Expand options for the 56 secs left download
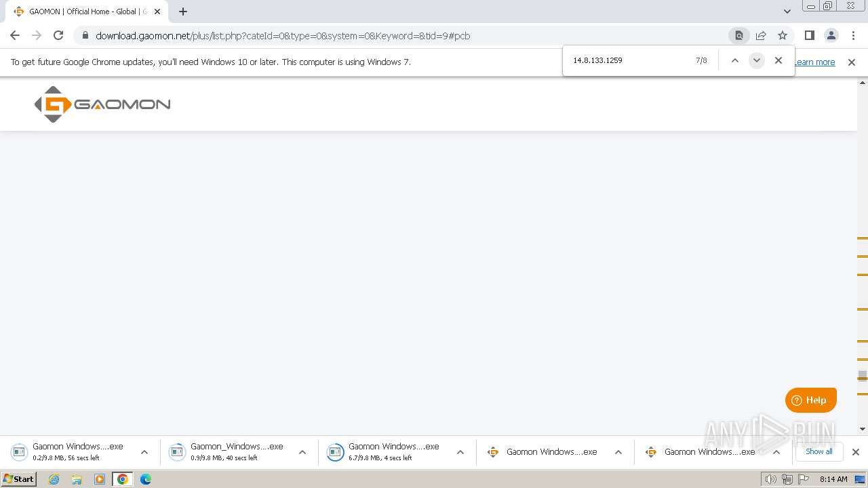 [144, 452]
